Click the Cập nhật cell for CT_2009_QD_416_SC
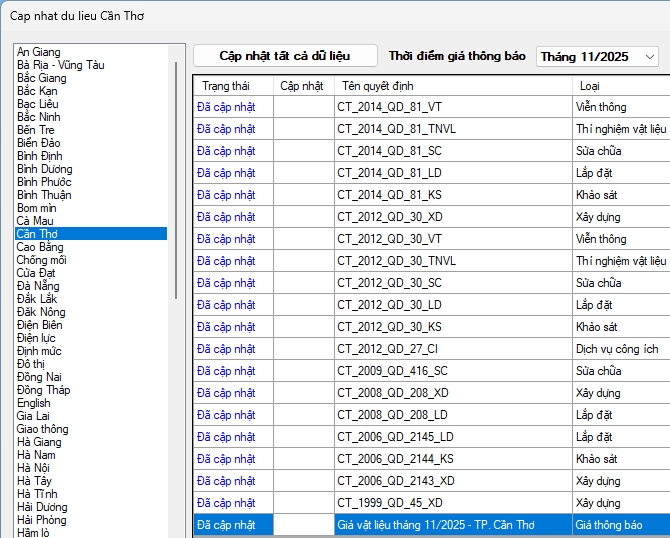670x538 pixels. coord(304,370)
